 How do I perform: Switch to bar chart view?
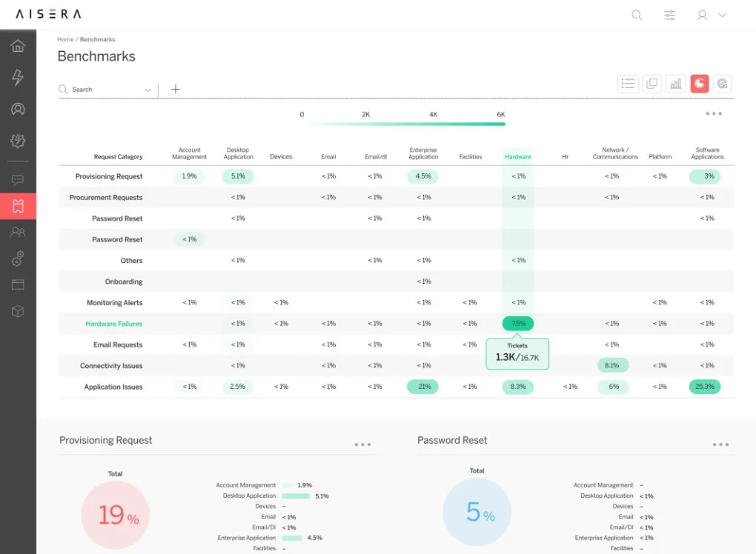675,84
